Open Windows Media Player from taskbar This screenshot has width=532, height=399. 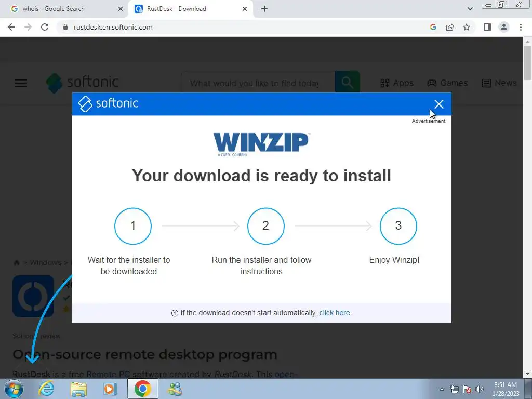tap(110, 389)
